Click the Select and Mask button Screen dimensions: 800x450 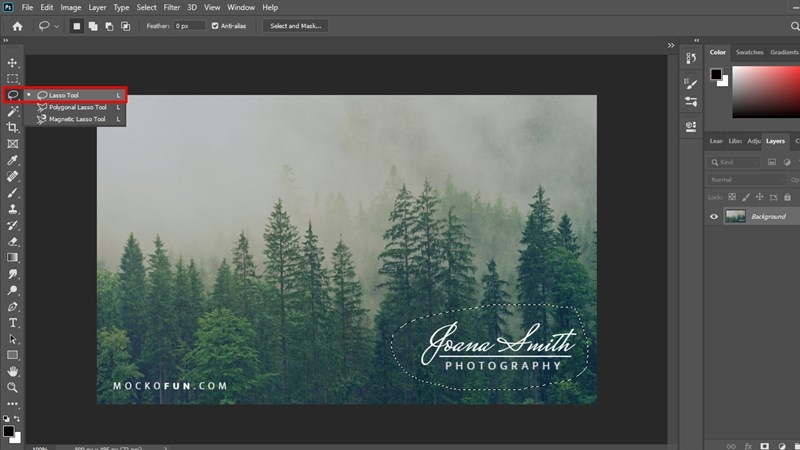click(295, 26)
